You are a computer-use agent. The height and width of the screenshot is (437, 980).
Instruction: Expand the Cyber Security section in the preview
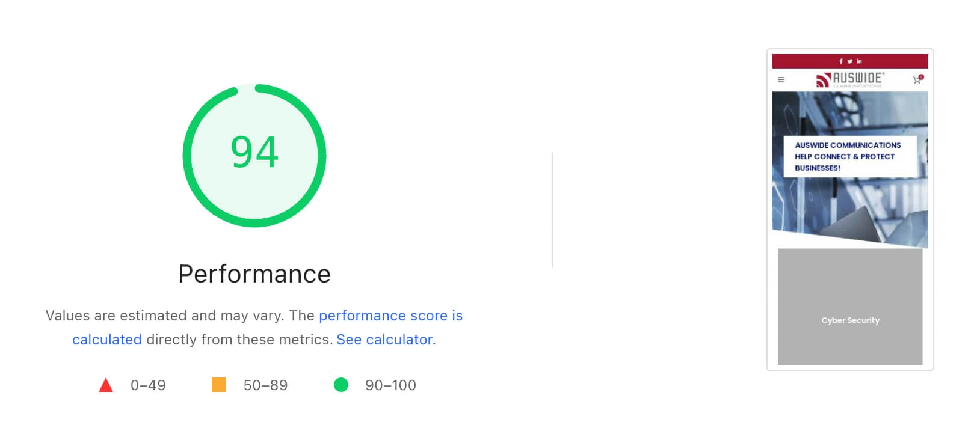[850, 307]
